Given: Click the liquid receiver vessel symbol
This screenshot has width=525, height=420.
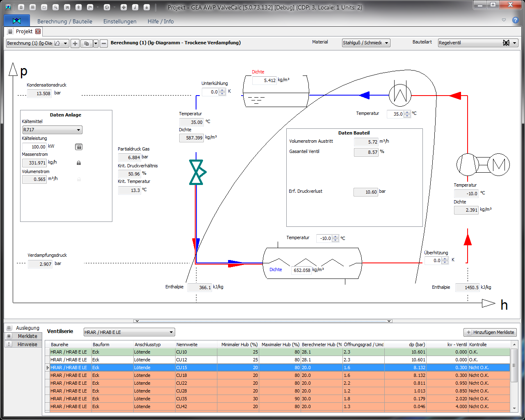Looking at the screenshot, I should click(x=276, y=91).
